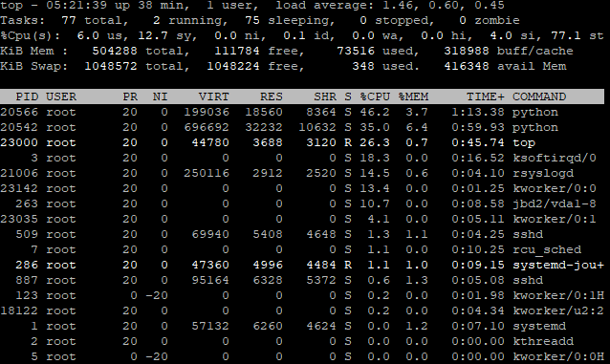
Task: Select the PID column header
Action: coord(27,96)
